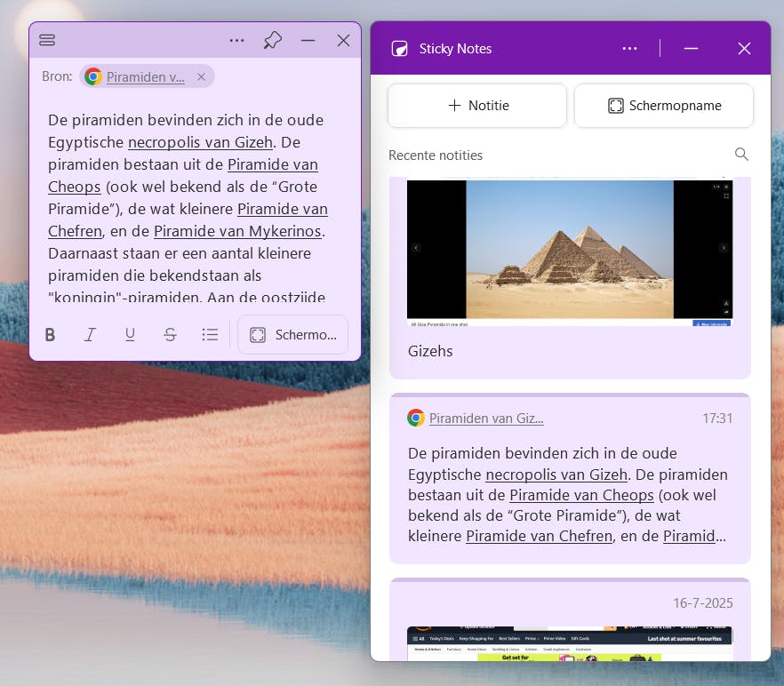Click the 17:31 timestamp on the note card

717,419
